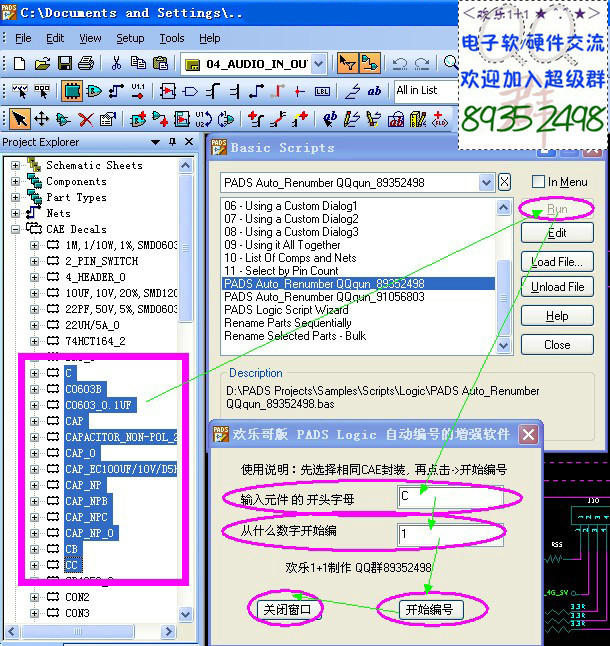Click the Edit button in Basic Scripts

557,233
